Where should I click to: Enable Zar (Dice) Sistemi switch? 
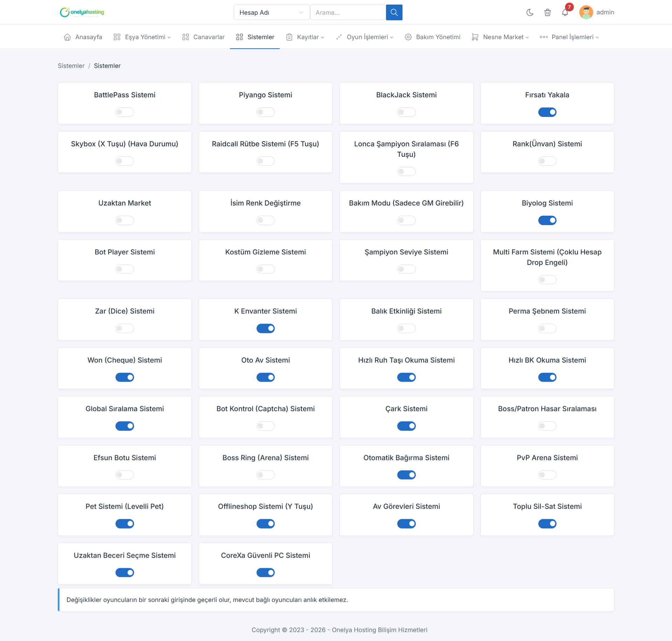[125, 328]
